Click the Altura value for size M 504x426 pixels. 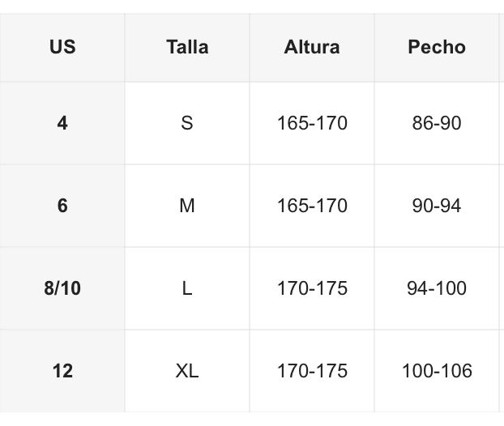[312, 206]
